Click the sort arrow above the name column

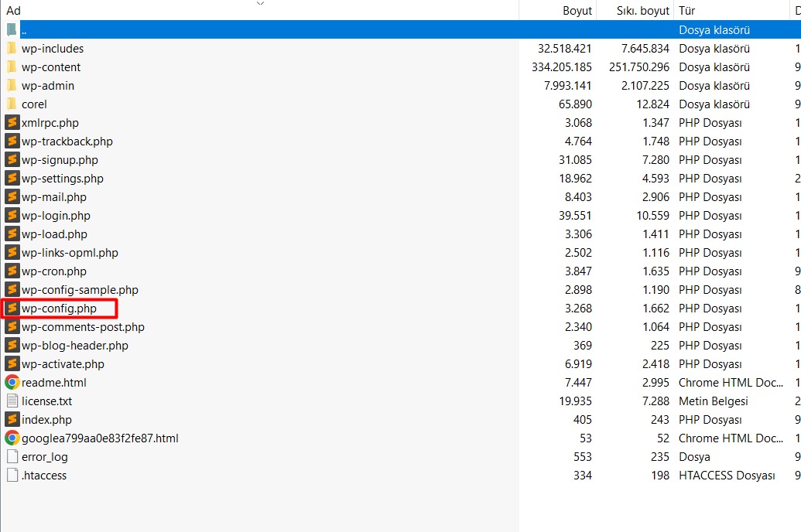click(x=260, y=4)
